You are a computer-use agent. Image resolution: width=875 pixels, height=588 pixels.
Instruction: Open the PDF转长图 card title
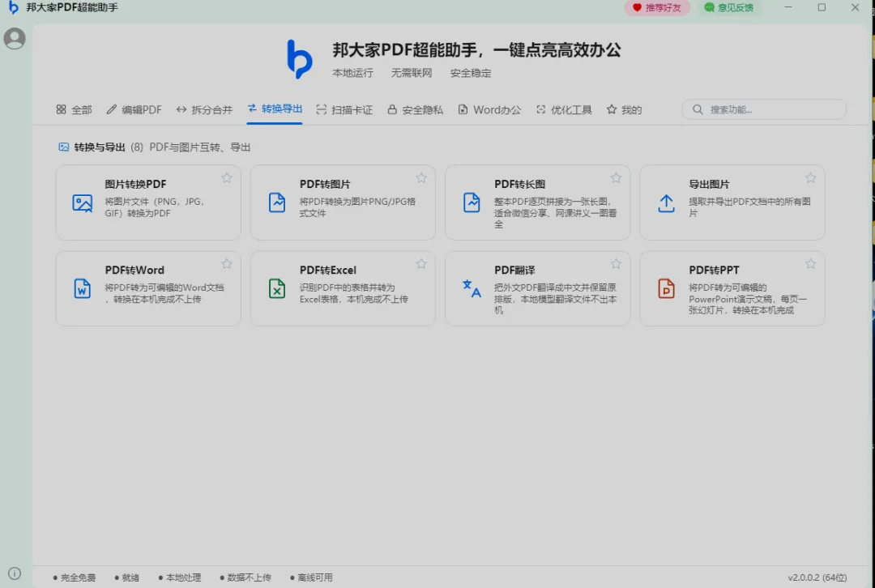point(519,184)
